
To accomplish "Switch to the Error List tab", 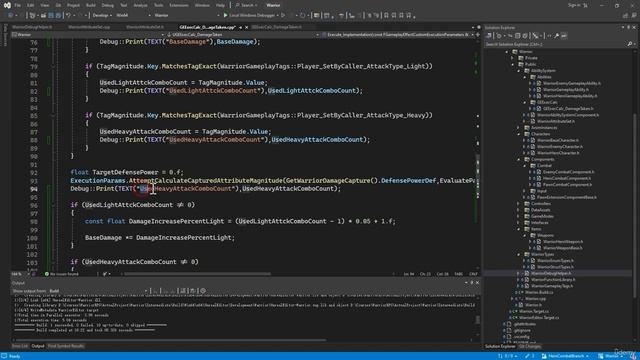I will (x=20, y=346).
